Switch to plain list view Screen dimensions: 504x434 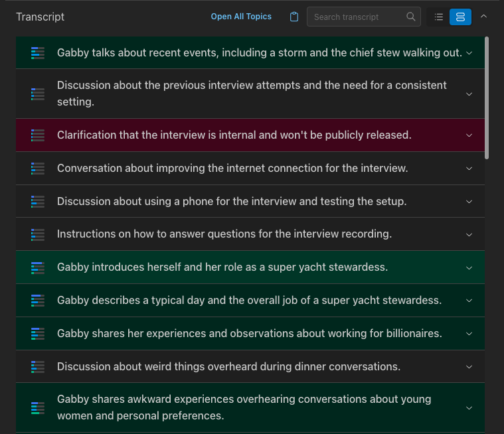click(x=438, y=17)
